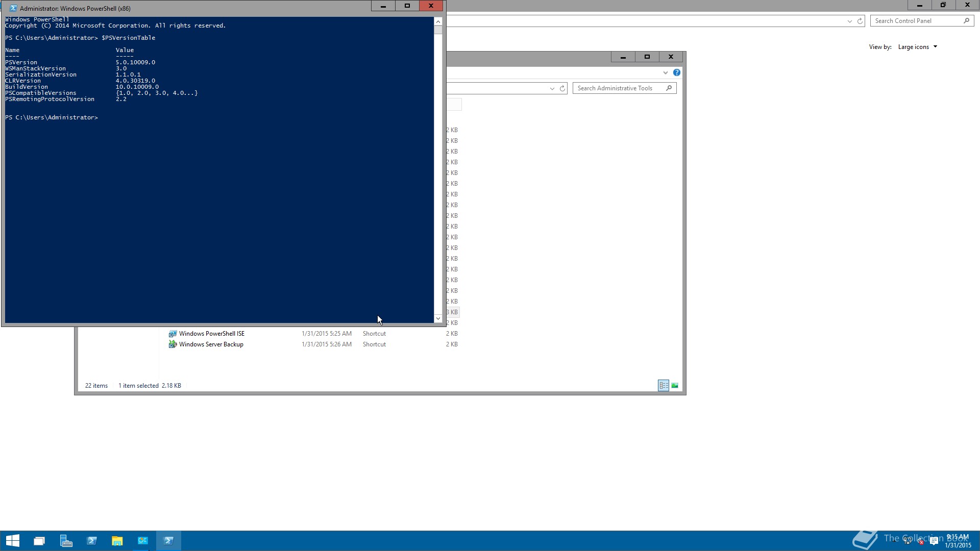This screenshot has height=551, width=980.
Task: Click the PowerShell scrollbar thumb
Action: (x=438, y=30)
